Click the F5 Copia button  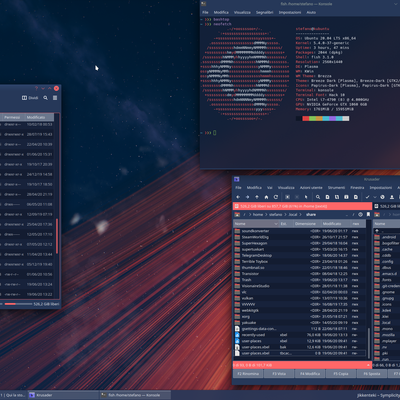[341, 374]
